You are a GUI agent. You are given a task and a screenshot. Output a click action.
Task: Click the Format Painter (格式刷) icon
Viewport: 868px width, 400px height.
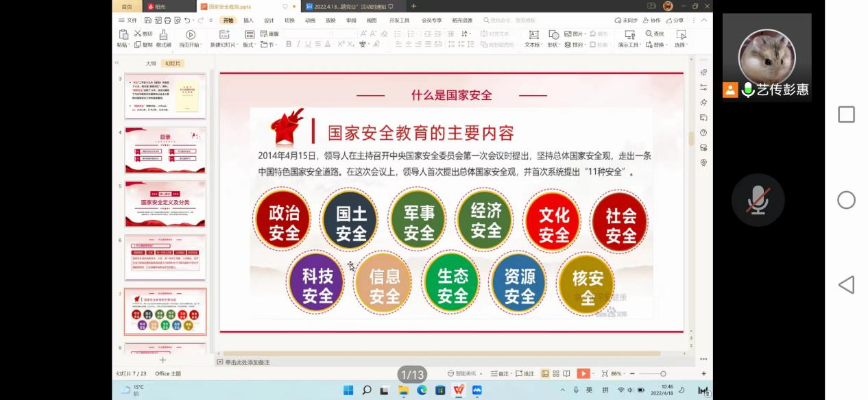tap(163, 34)
